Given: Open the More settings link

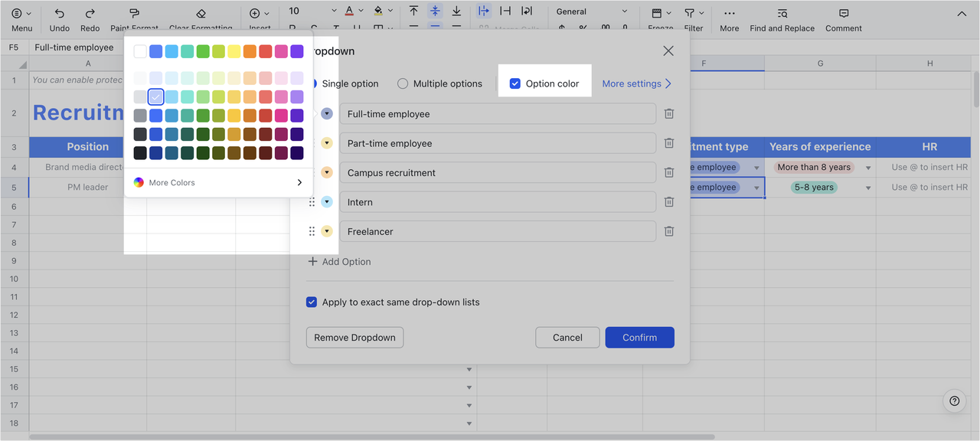Looking at the screenshot, I should pos(637,83).
